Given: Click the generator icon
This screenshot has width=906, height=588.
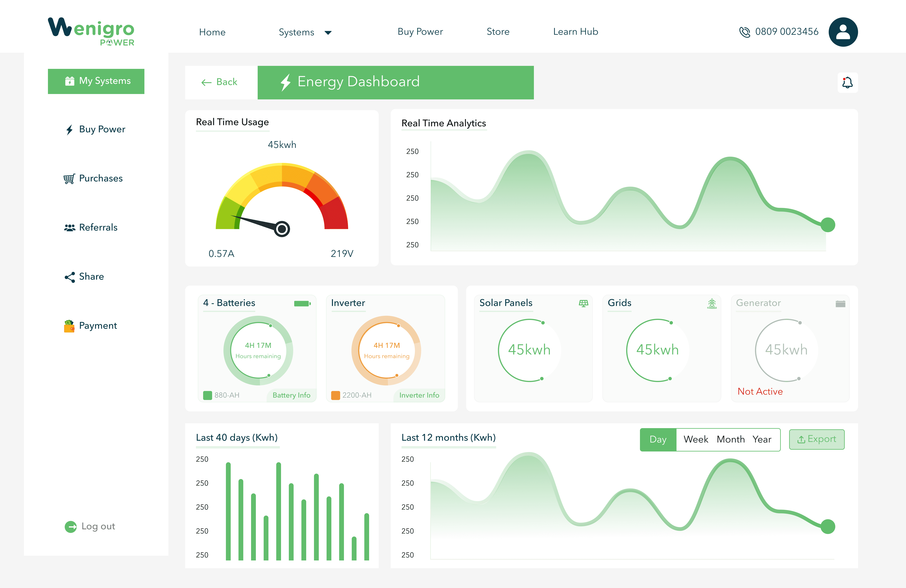Looking at the screenshot, I should 840,304.
